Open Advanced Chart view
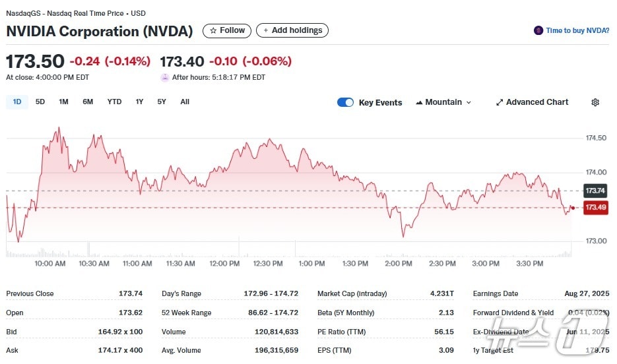This screenshot has height=364, width=617. (x=532, y=102)
